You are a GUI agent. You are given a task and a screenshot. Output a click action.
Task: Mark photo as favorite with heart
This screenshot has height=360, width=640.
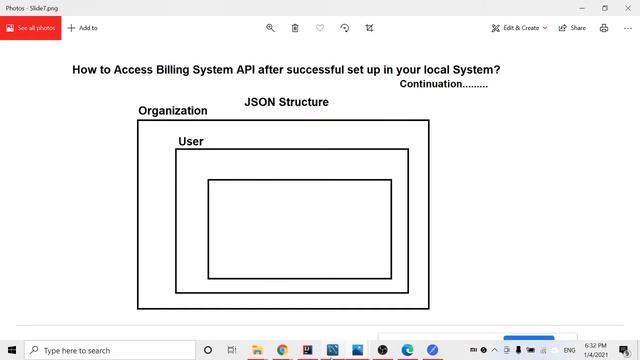[x=320, y=28]
